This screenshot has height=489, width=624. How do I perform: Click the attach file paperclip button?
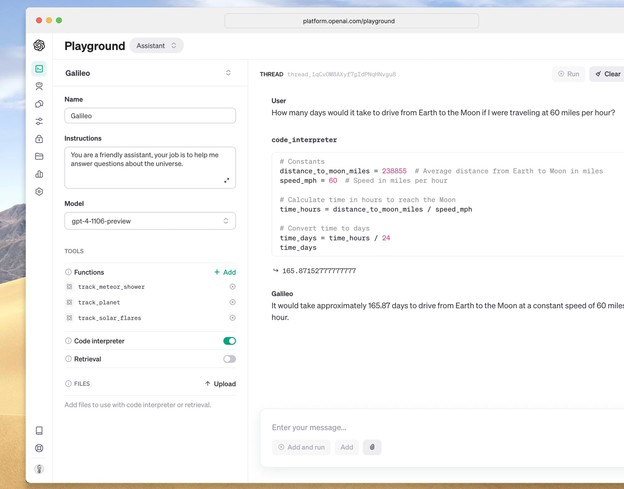click(372, 447)
